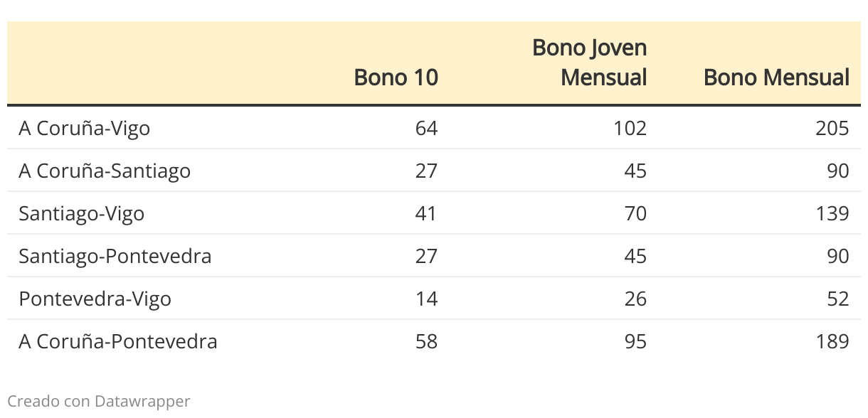The height and width of the screenshot is (418, 868).
Task: Select the Santiago-Vigo row label
Action: pos(82,213)
